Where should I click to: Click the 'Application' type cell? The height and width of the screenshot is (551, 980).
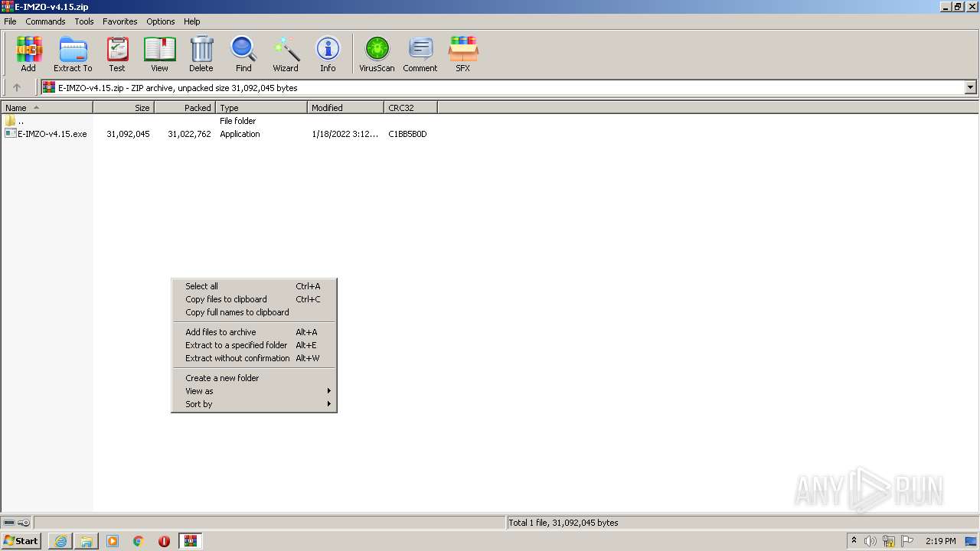click(x=240, y=134)
